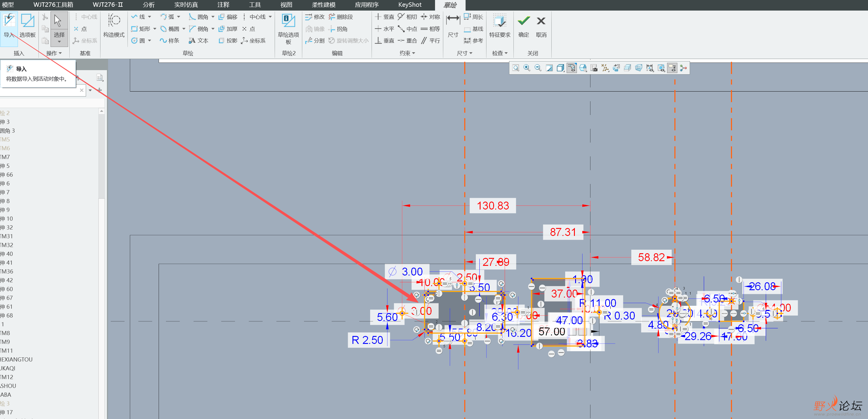Apply the Coincident (重合) constraint
Screen dimensions: 868x419
(407, 41)
